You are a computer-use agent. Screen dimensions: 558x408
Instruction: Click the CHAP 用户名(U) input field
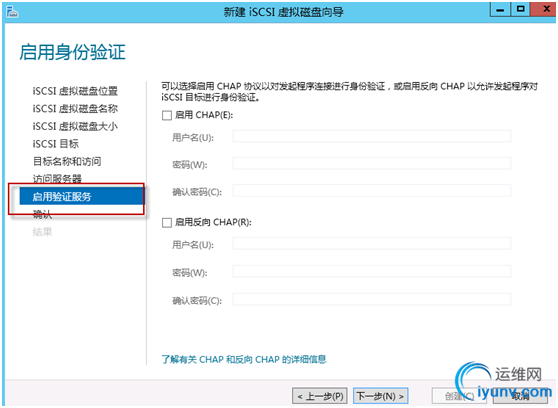(372, 136)
